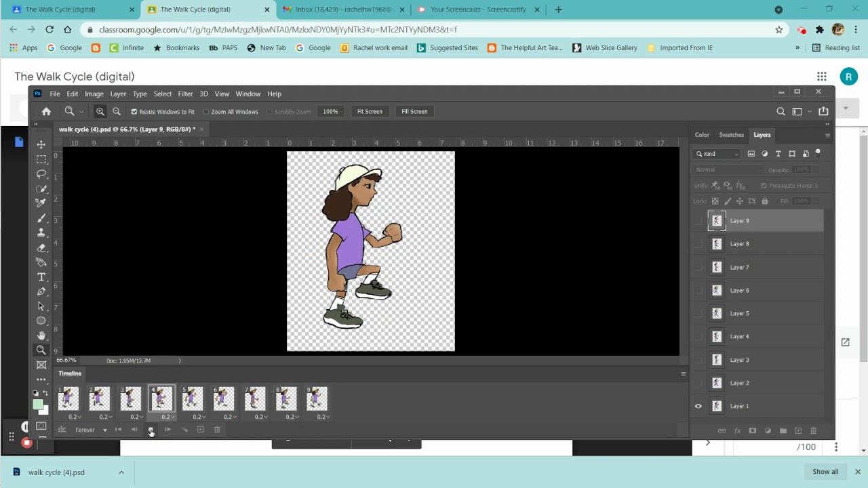Viewport: 868px width, 488px height.
Task: Show Layer 8 visibility box
Action: (698, 244)
